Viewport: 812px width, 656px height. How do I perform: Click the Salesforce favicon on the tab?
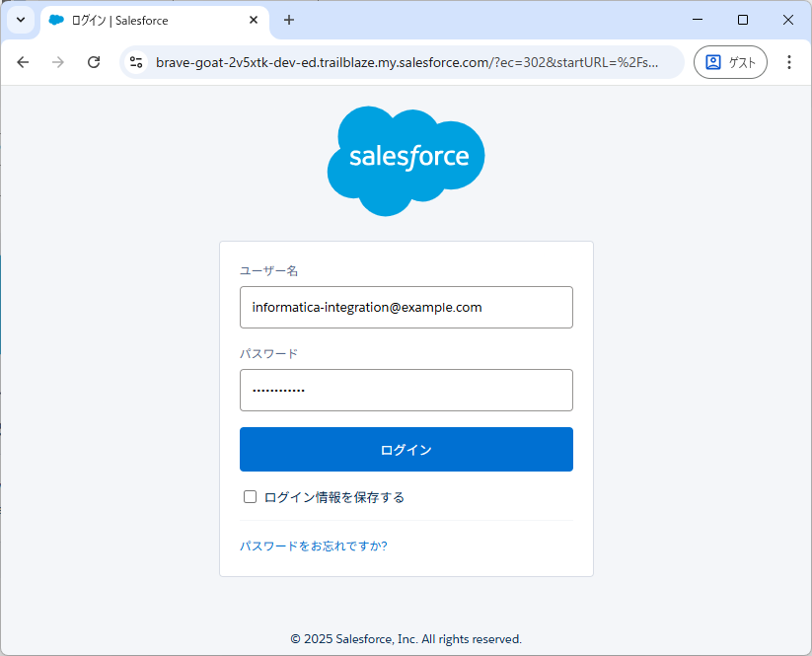pyautogui.click(x=56, y=20)
